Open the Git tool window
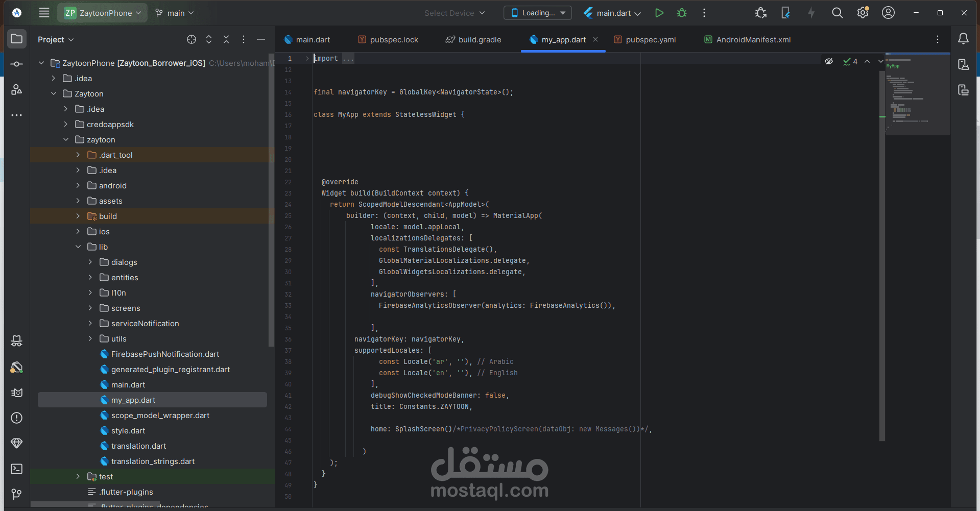 coord(17,494)
